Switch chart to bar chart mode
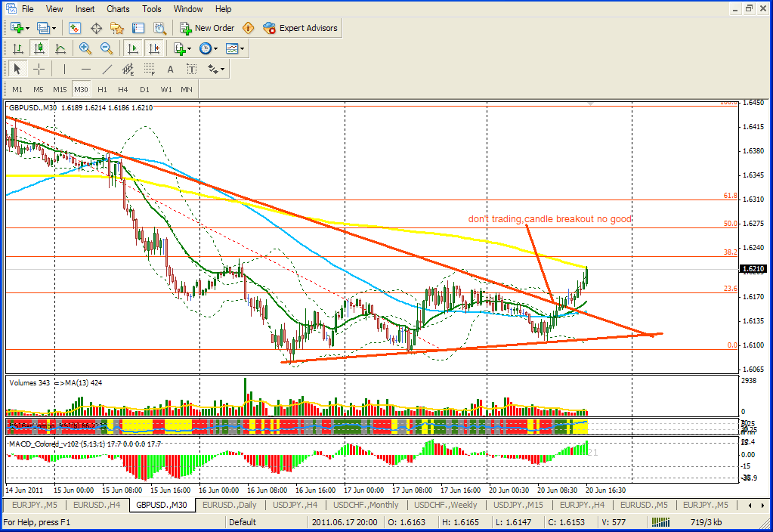 17,48
